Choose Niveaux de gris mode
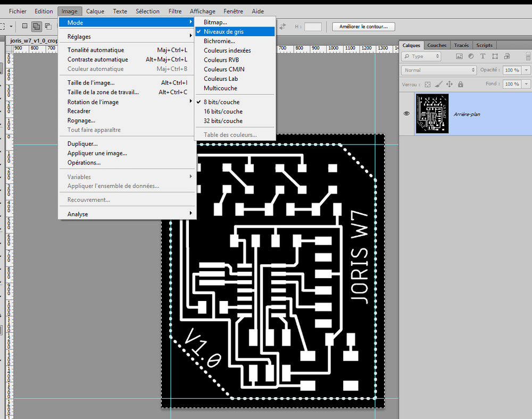This screenshot has height=419, width=532. click(x=235, y=31)
